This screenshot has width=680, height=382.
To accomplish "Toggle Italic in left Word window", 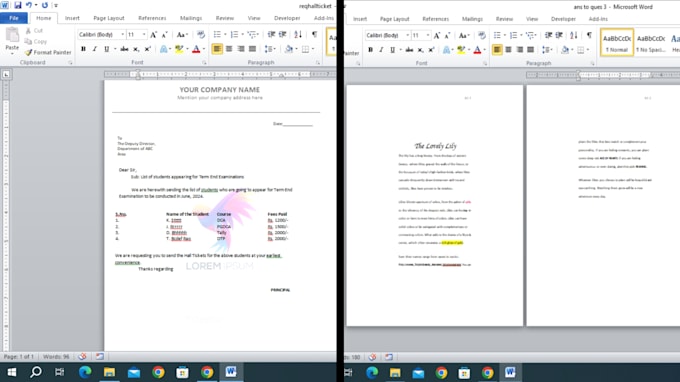I will point(95,49).
